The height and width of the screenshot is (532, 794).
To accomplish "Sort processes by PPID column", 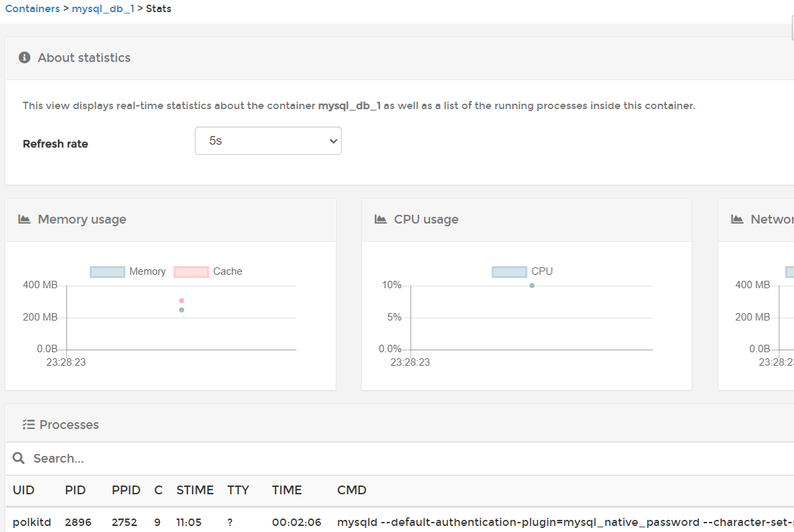I will click(126, 490).
